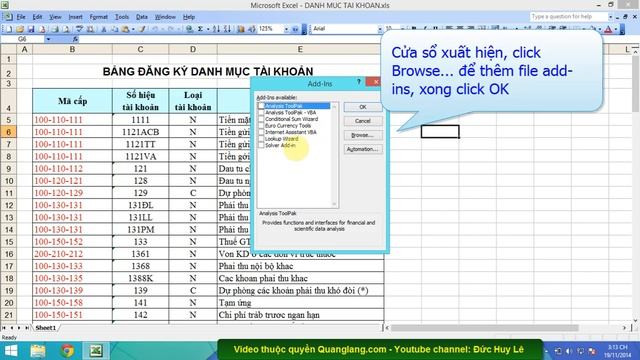Click the Automation... button in Add-Ins
This screenshot has width=640, height=360.
(363, 149)
